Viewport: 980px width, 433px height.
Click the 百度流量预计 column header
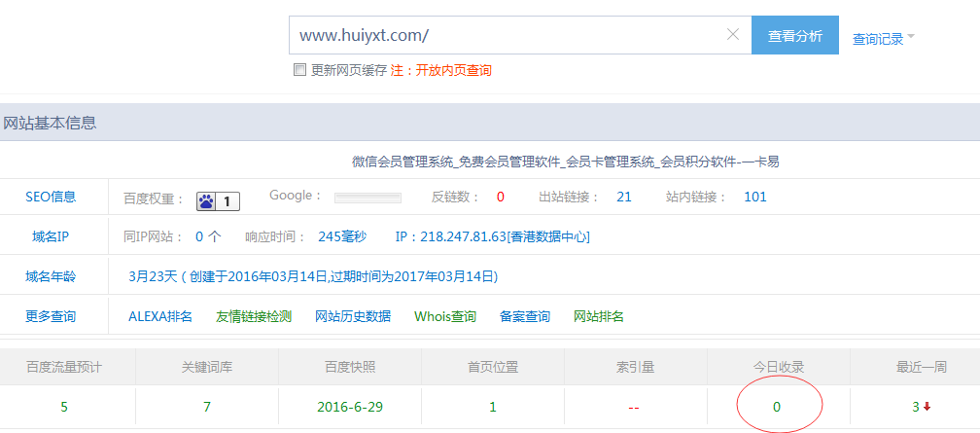click(64, 367)
